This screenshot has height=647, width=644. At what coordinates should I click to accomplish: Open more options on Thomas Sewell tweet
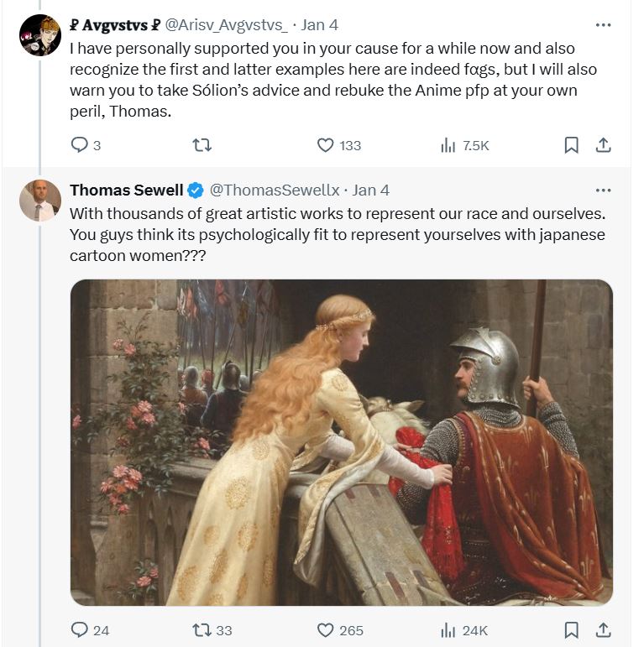click(x=603, y=190)
